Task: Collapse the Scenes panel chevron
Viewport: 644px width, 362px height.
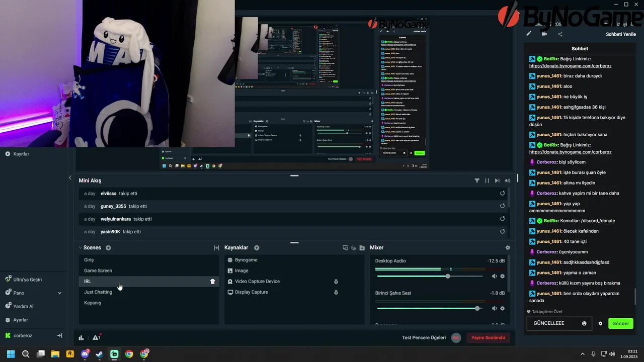Action: point(80,248)
